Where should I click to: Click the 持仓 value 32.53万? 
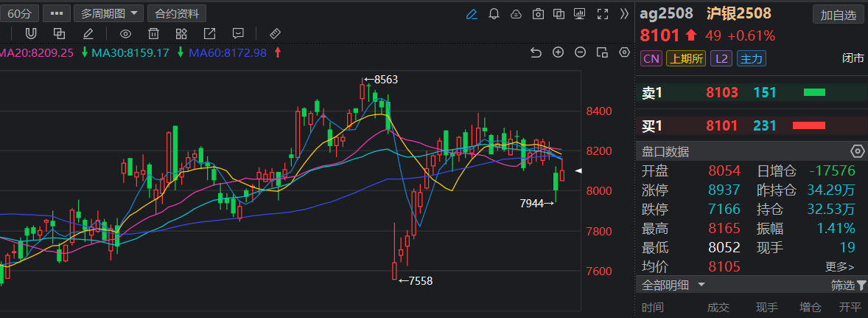[x=831, y=210]
